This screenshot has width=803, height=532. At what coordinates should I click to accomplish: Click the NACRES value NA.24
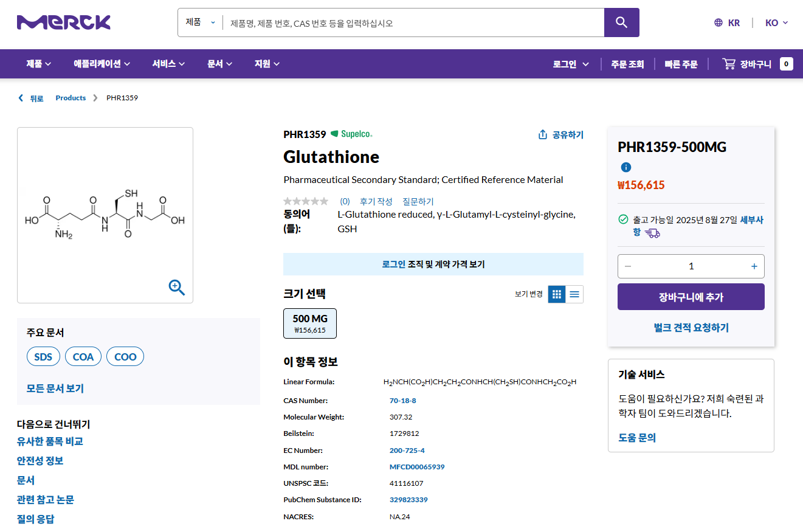click(x=399, y=517)
